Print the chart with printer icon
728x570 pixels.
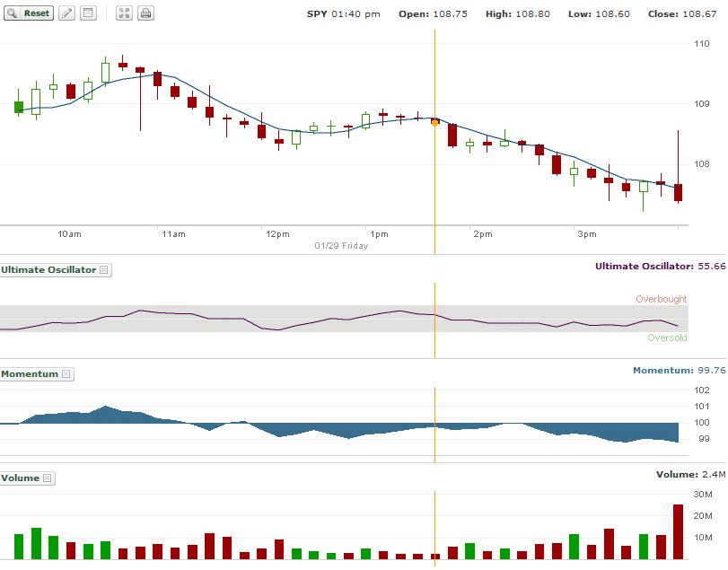(x=145, y=13)
